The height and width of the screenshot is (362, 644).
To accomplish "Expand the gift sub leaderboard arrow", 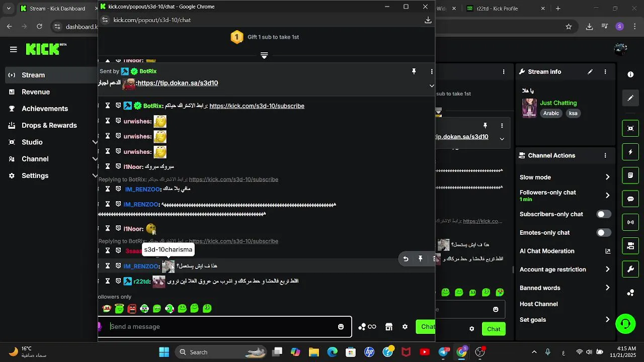I will [264, 55].
